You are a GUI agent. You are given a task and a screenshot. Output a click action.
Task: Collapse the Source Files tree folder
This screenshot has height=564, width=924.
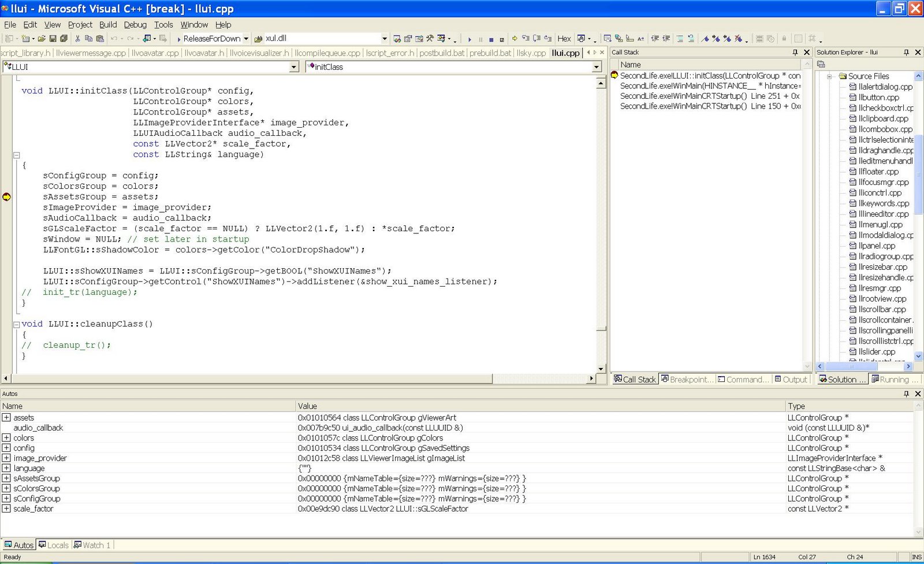(830, 76)
